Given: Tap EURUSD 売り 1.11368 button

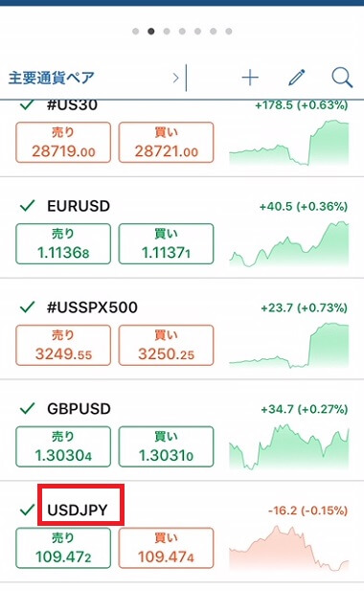Looking at the screenshot, I should pyautogui.click(x=63, y=244).
